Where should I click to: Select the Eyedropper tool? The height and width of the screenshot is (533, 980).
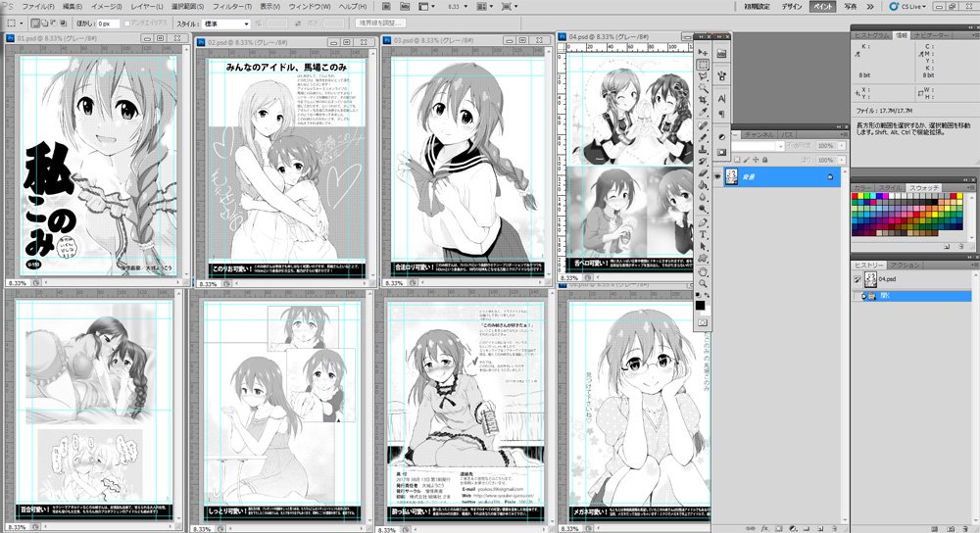pyautogui.click(x=703, y=112)
